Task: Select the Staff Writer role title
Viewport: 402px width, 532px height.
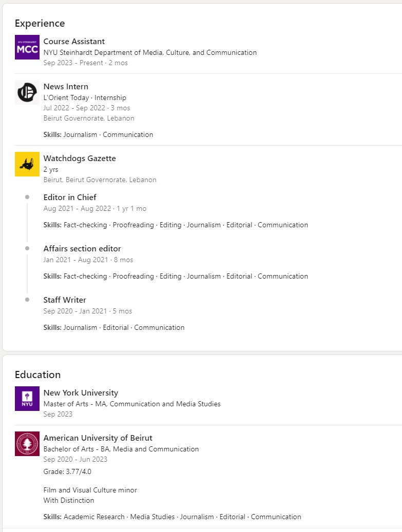Action: [x=65, y=300]
